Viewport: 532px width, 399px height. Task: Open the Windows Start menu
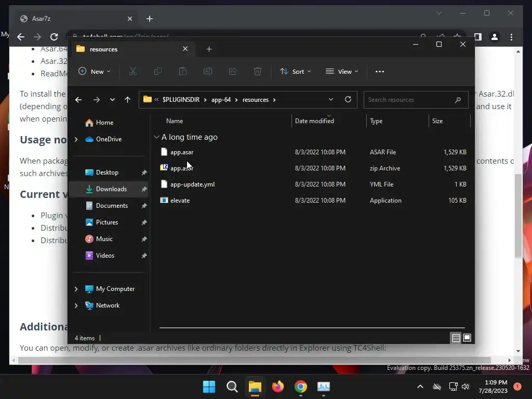point(209,387)
